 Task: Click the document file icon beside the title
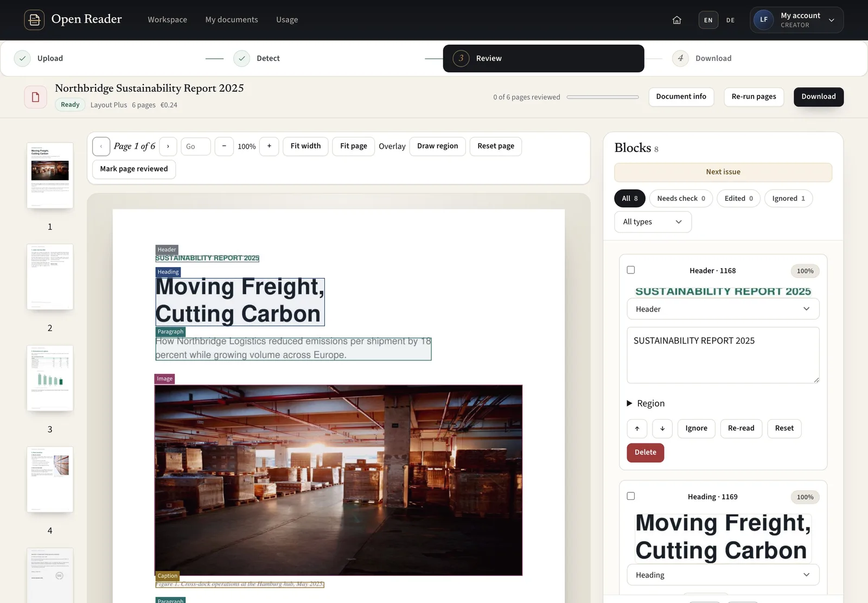pyautogui.click(x=35, y=97)
